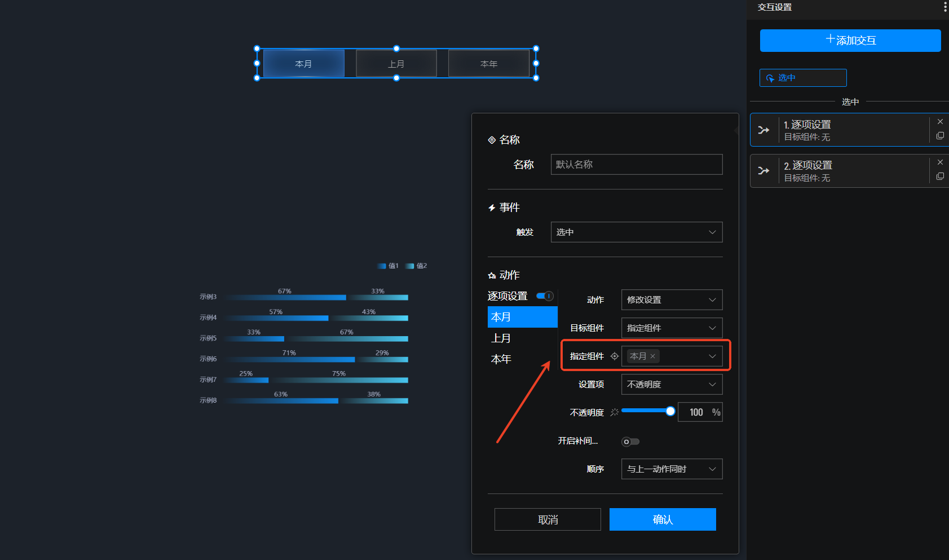Duplicate the first 逐项设置 interaction

(940, 136)
